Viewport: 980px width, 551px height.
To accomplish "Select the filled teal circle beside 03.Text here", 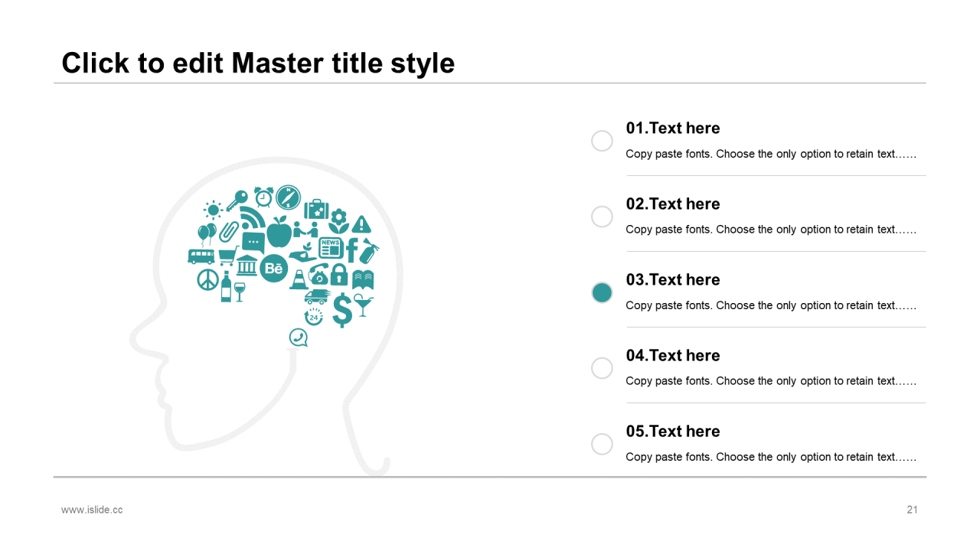I will [x=603, y=292].
